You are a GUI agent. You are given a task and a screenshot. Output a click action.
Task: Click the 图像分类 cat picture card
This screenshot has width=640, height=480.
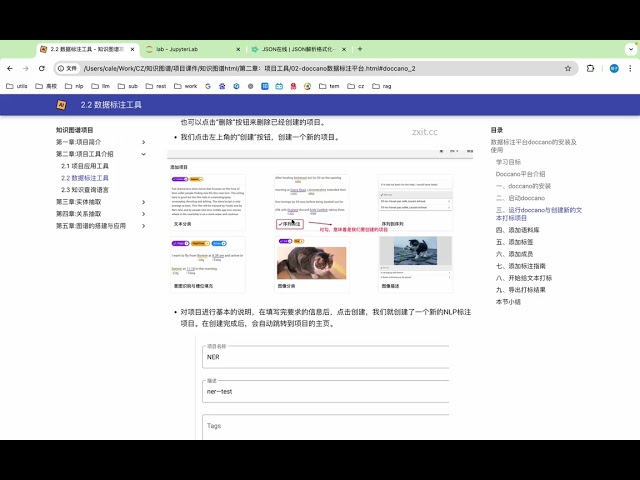312,264
